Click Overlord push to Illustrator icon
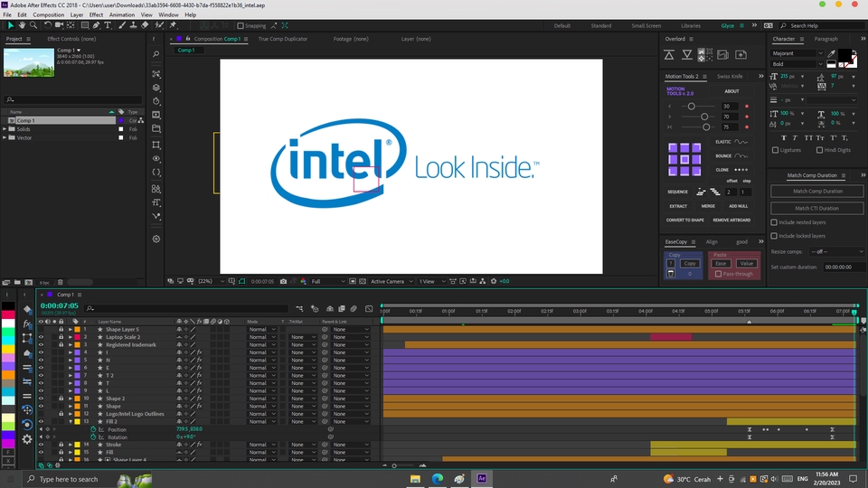 669,55
